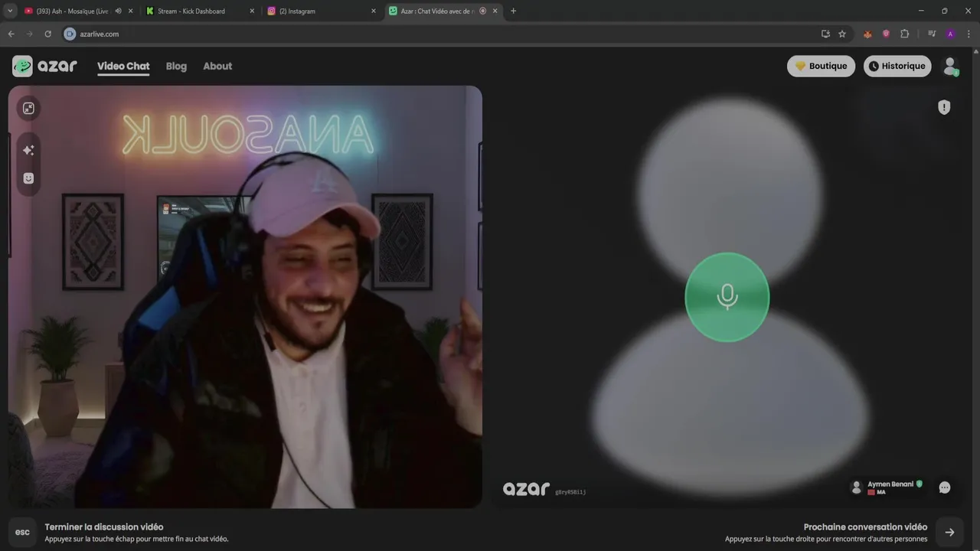Go forward in browser history

(x=29, y=34)
